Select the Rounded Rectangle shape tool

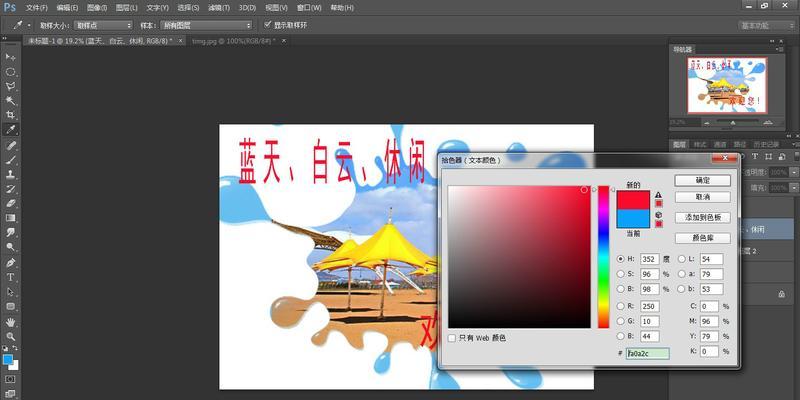[10, 306]
